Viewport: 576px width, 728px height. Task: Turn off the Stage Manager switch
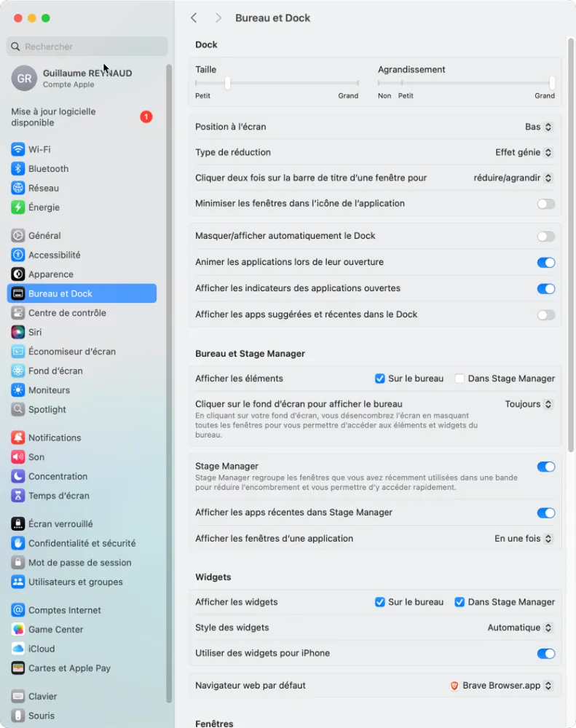coord(546,467)
